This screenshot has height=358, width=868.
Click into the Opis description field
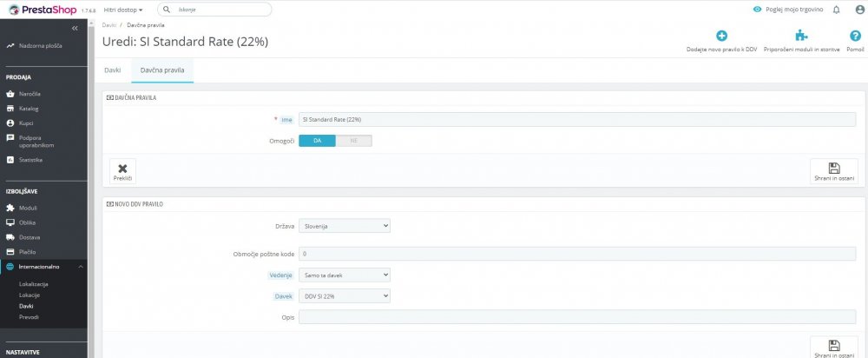pos(577,317)
